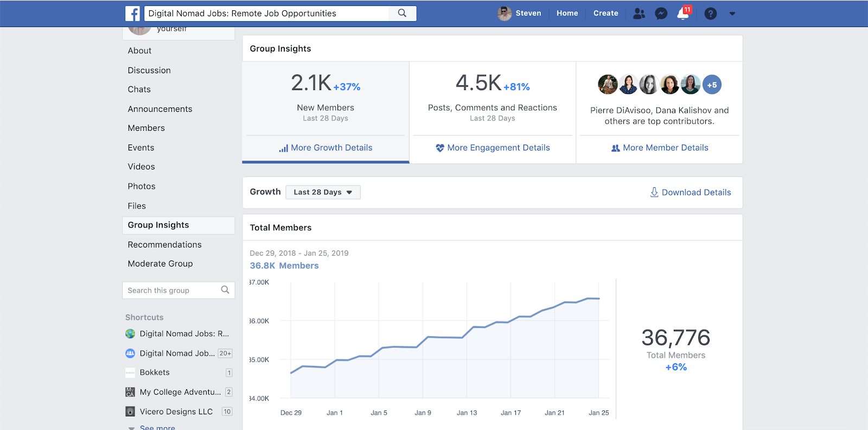Click the Search this group field
Screen dimensions: 868x430
[178, 290]
